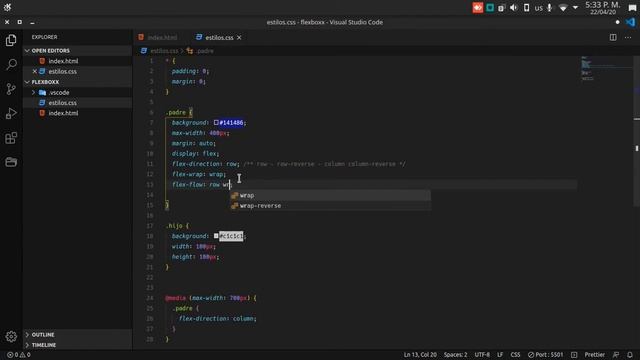Click the #c1c1c1 color swatch

pyautogui.click(x=216, y=236)
